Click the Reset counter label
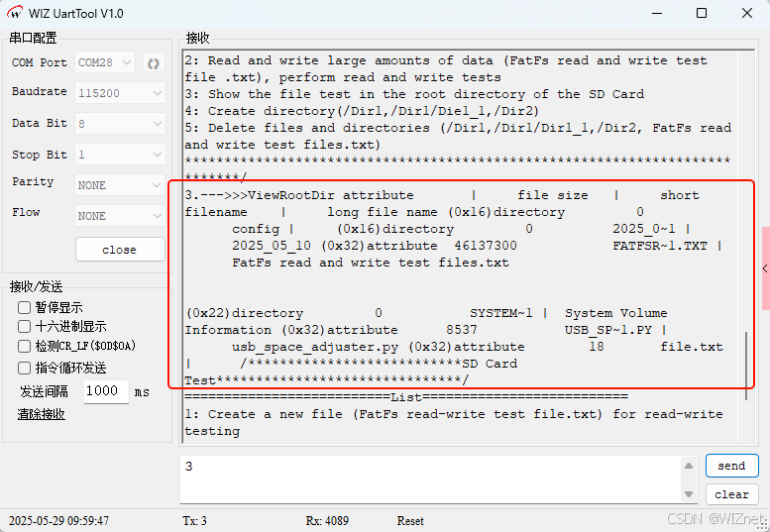The height and width of the screenshot is (532, 770). click(410, 521)
